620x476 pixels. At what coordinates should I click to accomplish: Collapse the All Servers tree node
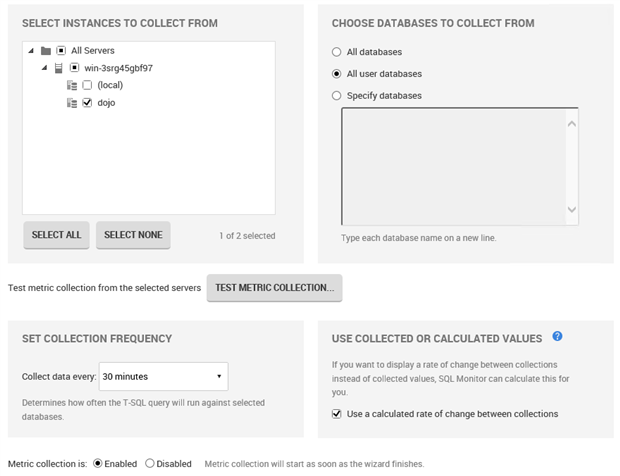coord(31,51)
